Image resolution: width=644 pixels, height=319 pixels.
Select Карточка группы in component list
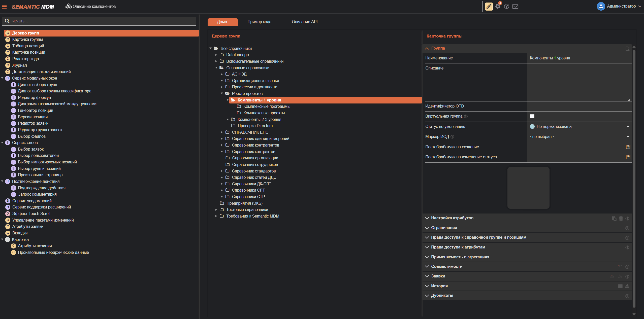coord(27,39)
